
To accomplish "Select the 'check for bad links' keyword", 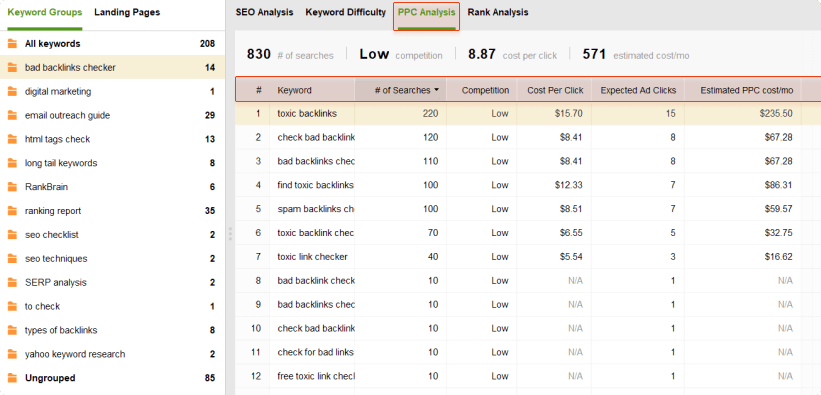I will click(316, 352).
